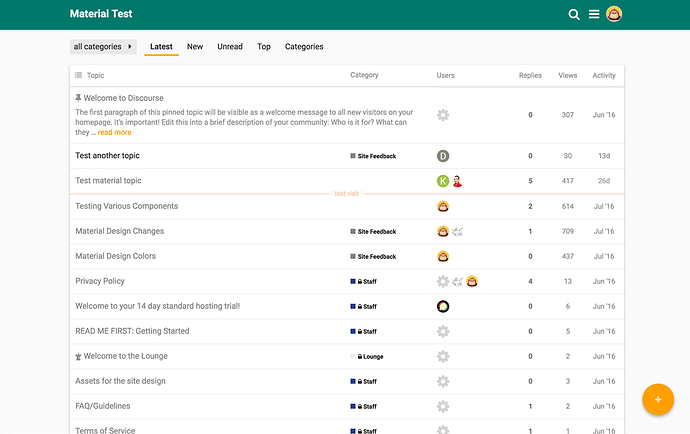Image resolution: width=690 pixels, height=434 pixels.
Task: Expand the 'all categories' dropdown
Action: click(x=103, y=47)
